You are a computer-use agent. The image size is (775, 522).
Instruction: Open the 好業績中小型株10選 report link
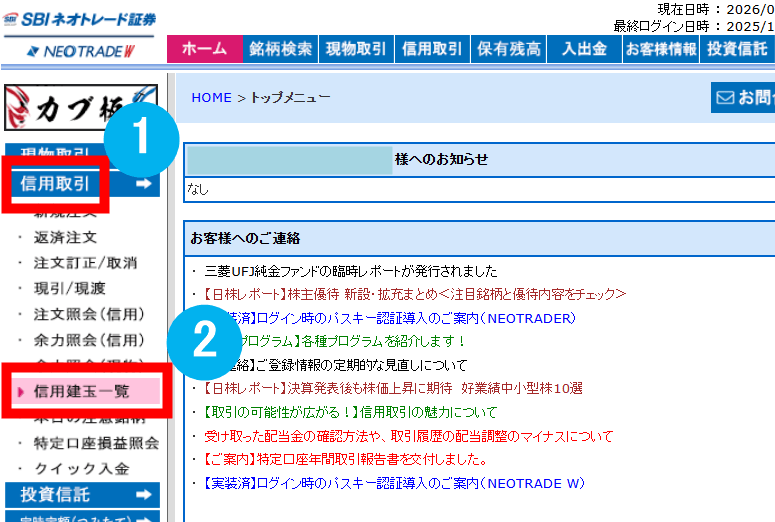click(x=392, y=389)
